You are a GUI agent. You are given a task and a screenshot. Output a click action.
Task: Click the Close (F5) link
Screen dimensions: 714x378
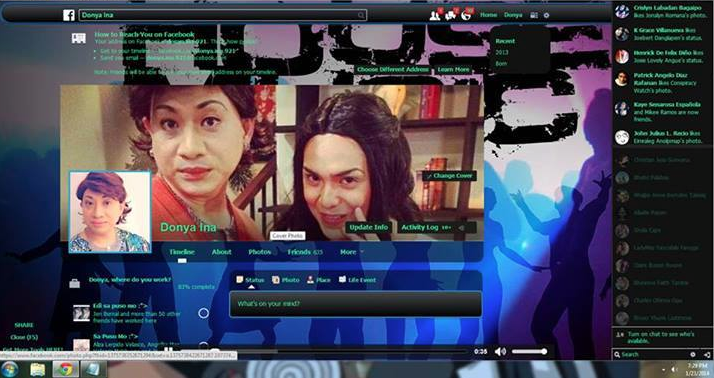(24, 337)
